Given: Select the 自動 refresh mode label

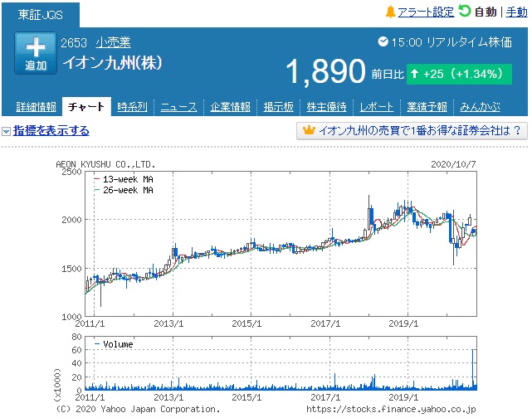Looking at the screenshot, I should tap(486, 12).
